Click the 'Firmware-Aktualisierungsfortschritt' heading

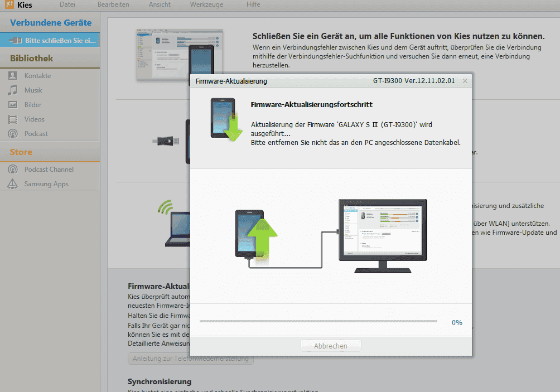[311, 105]
